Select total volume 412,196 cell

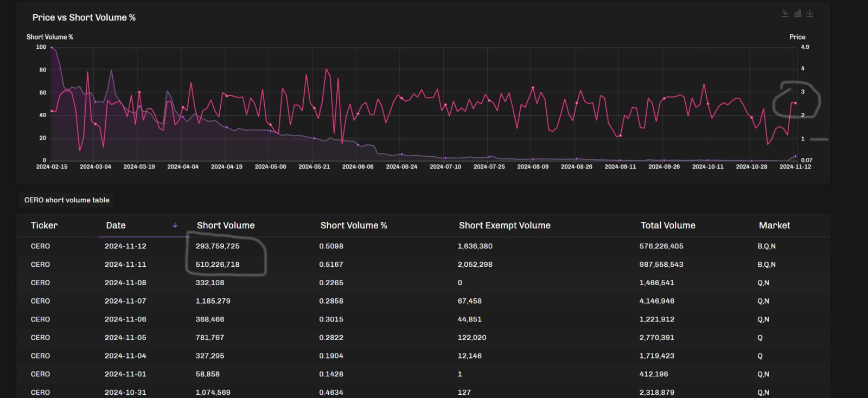pos(654,374)
